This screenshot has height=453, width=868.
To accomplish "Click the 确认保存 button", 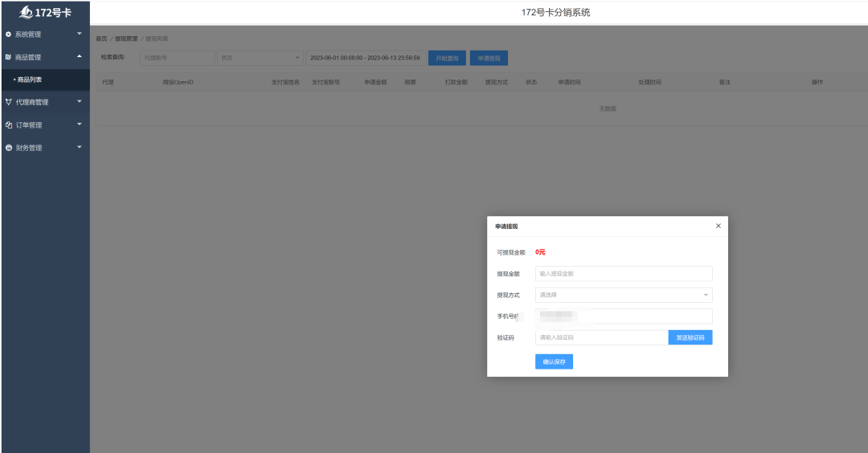I will (554, 362).
